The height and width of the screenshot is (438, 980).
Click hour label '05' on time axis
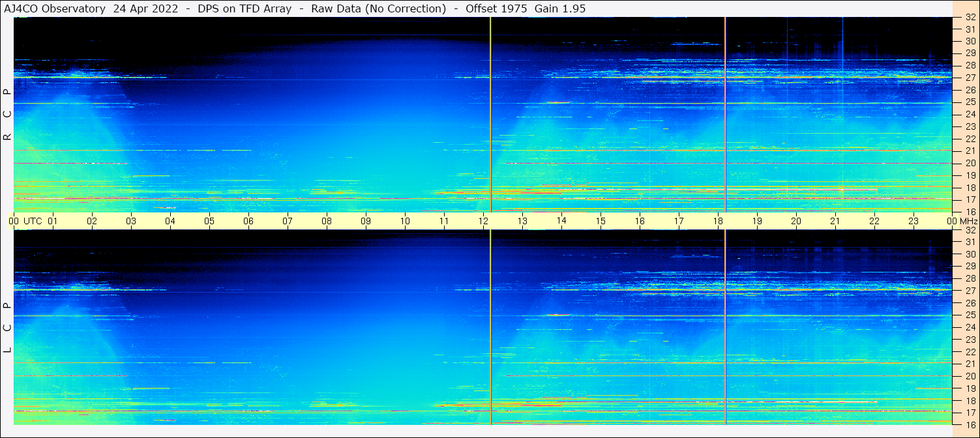point(209,221)
